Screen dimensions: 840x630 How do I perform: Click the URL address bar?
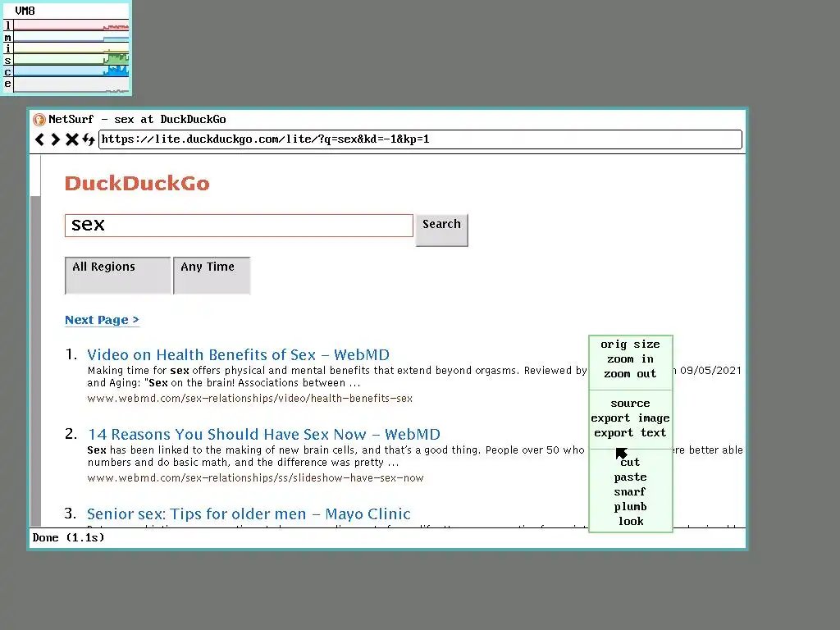(x=420, y=139)
